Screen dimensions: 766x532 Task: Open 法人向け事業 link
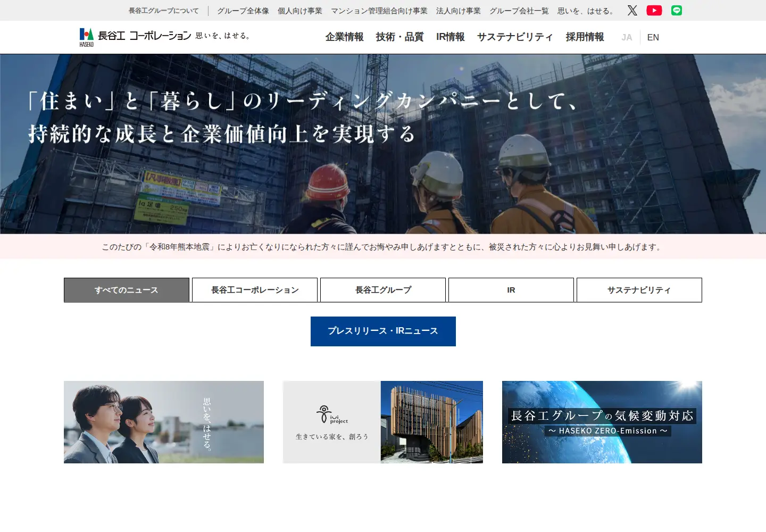coord(459,11)
